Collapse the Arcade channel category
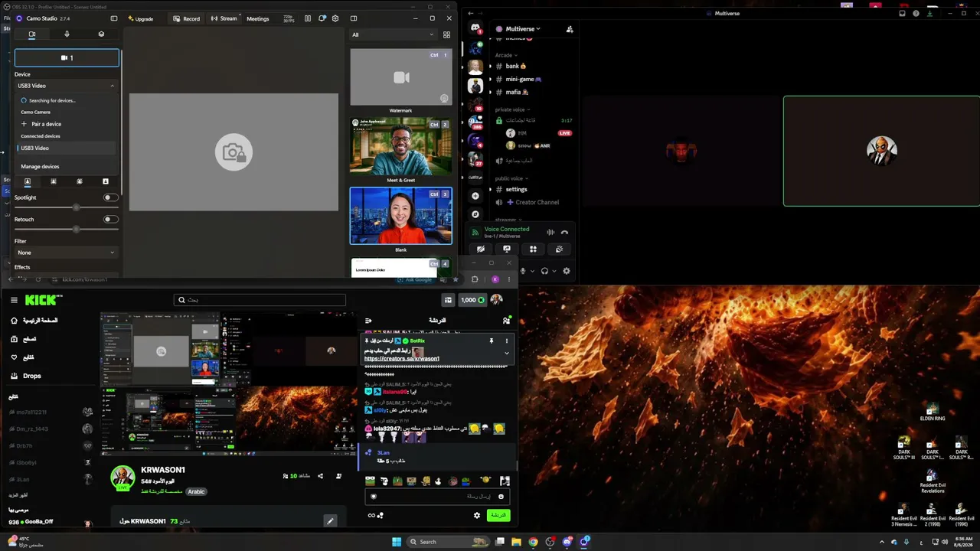 tap(505, 55)
